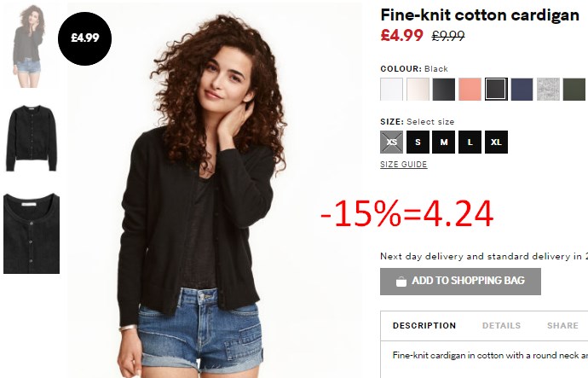Select the white colour swatch

(391, 90)
